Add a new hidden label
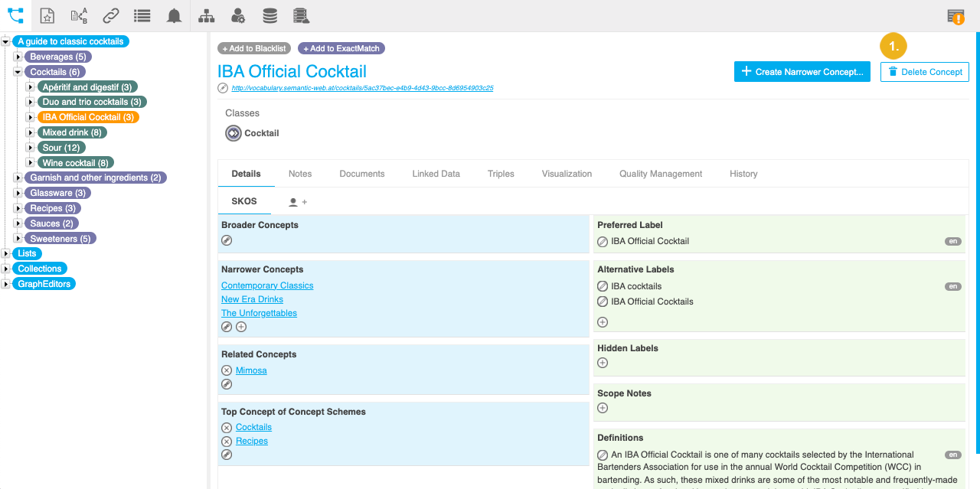 (603, 363)
